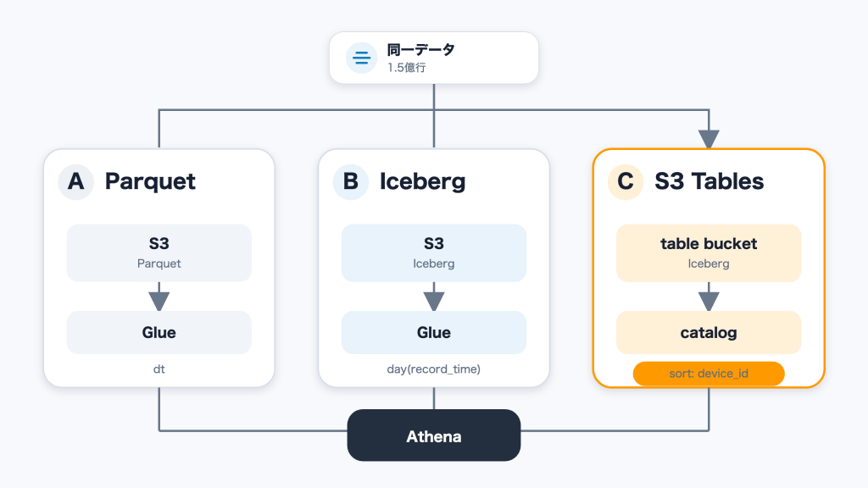868x488 pixels.
Task: Click the arrow between S3 Parquet and Glue
Action: point(159,297)
